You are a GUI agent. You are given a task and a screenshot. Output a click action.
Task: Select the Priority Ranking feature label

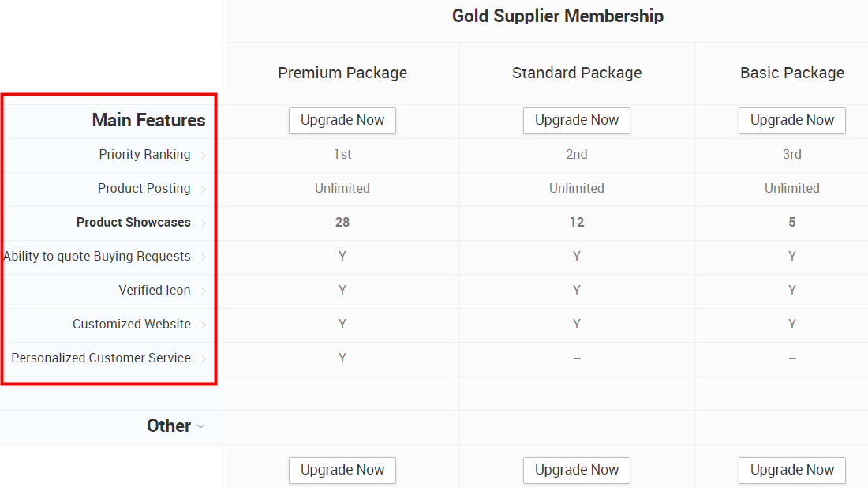point(144,155)
